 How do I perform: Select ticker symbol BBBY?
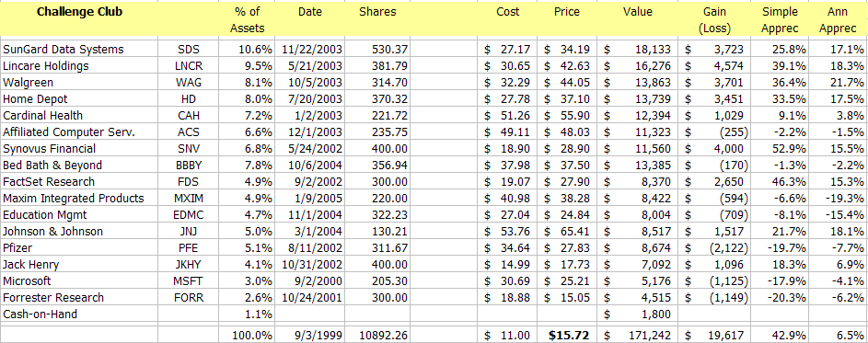(189, 165)
